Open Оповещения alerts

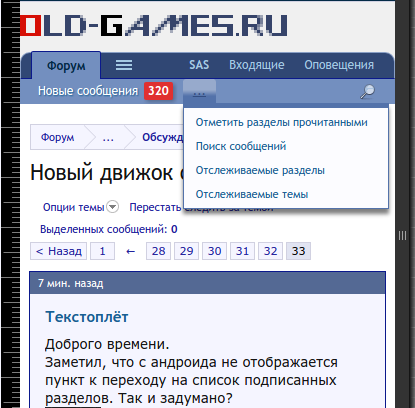click(x=339, y=65)
